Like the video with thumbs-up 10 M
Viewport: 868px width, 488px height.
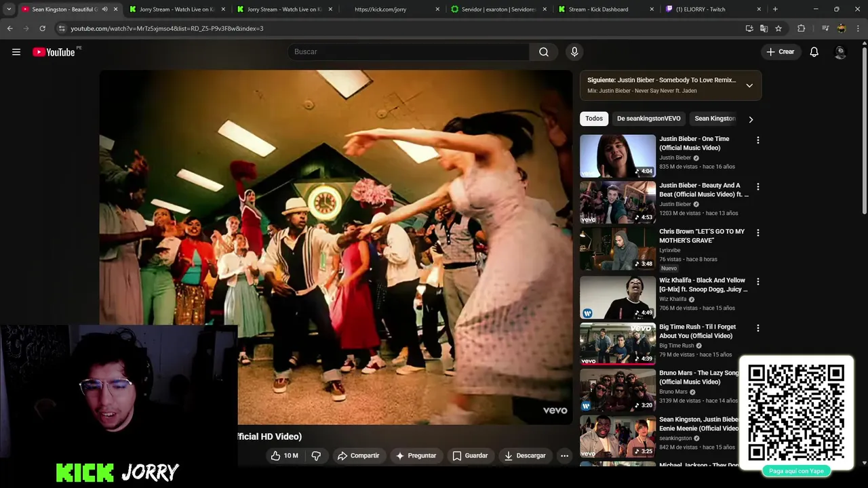(x=285, y=455)
